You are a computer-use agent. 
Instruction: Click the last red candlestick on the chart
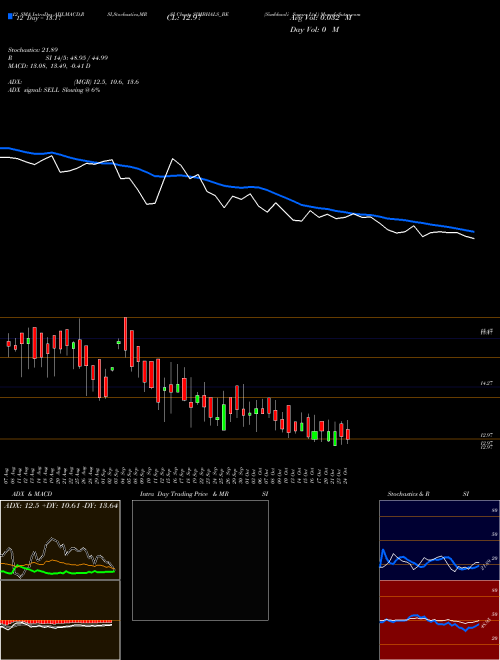(x=348, y=434)
